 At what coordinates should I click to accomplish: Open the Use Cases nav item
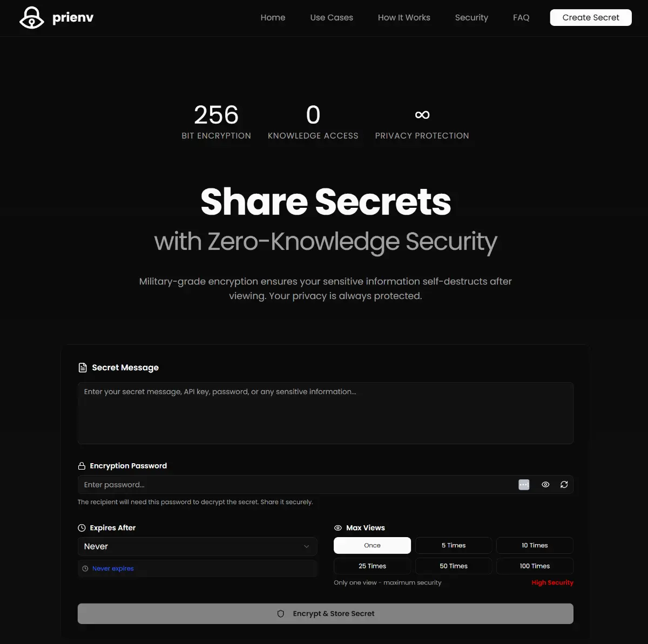click(332, 18)
